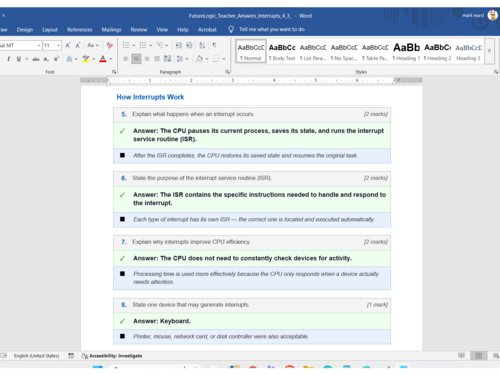Align text to the right
The height and width of the screenshot is (375, 500).
point(146,59)
